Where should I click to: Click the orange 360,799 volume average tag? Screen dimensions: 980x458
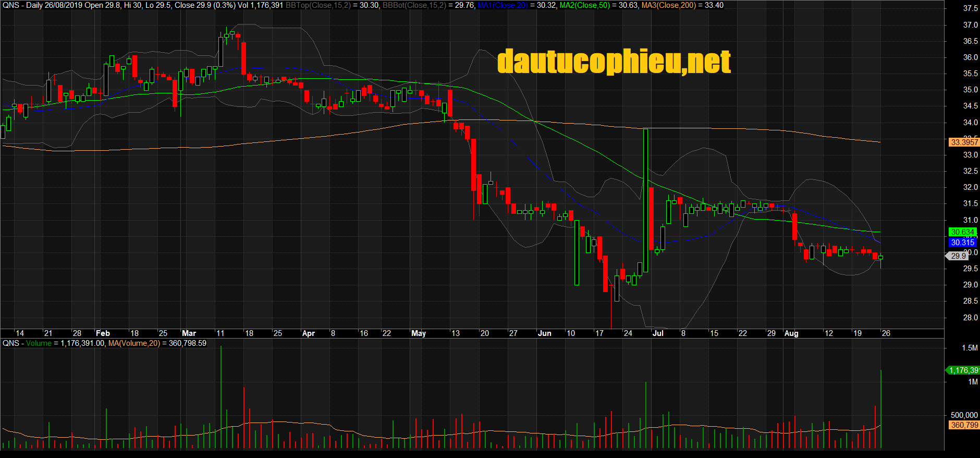pyautogui.click(x=964, y=425)
